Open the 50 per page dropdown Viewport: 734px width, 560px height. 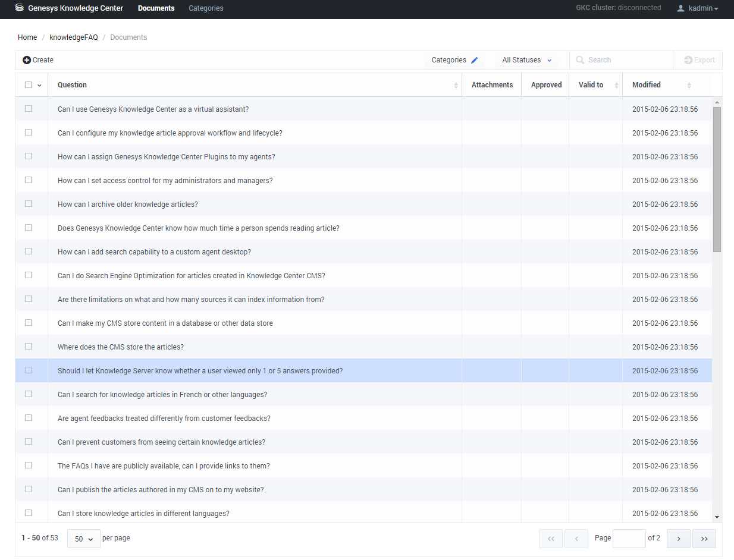[83, 538]
